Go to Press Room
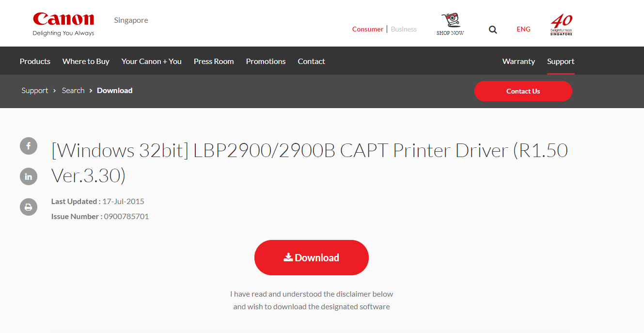644x333 pixels. point(214,61)
